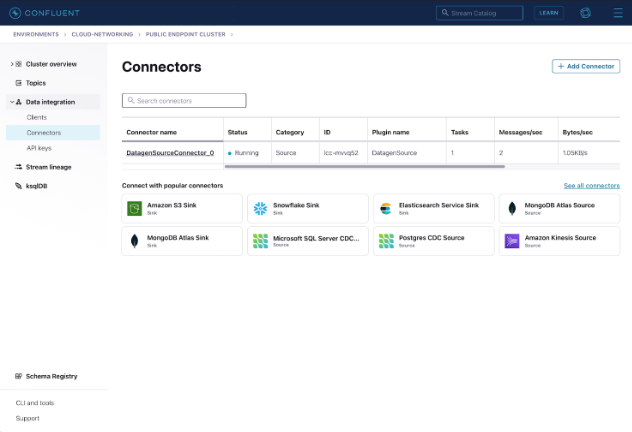Open Stream lineage page
Viewport: 632px width, 432px height.
[48, 167]
